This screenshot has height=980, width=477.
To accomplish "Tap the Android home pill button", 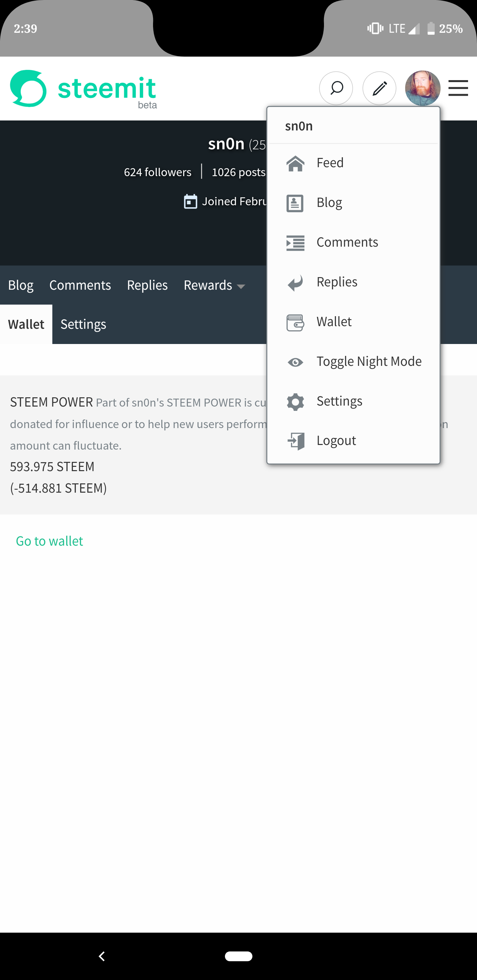I will [238, 956].
